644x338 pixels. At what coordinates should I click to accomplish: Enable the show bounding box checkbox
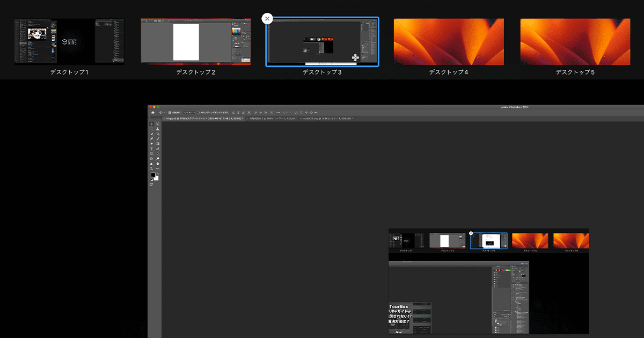tap(199, 113)
